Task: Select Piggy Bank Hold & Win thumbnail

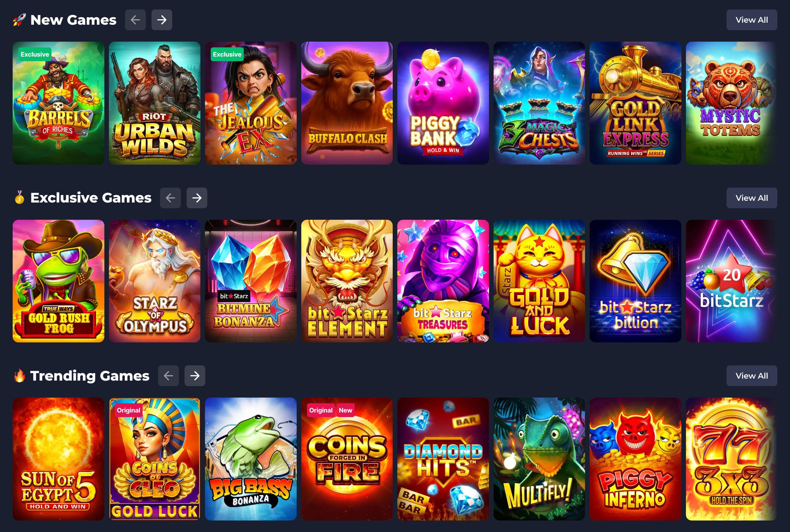Action: (x=443, y=103)
